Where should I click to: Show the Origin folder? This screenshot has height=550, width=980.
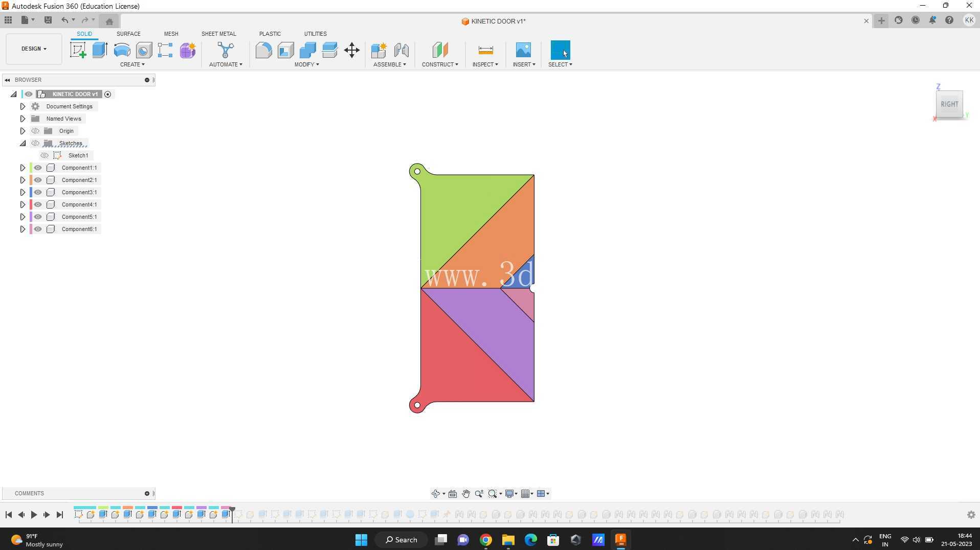point(35,131)
